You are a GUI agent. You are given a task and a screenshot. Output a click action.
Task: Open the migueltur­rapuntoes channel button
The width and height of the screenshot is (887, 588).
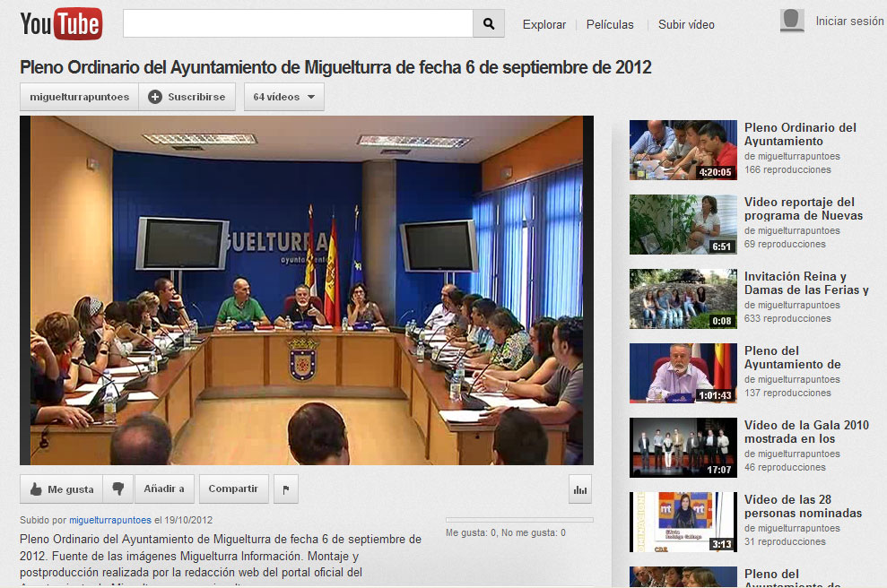click(x=80, y=97)
